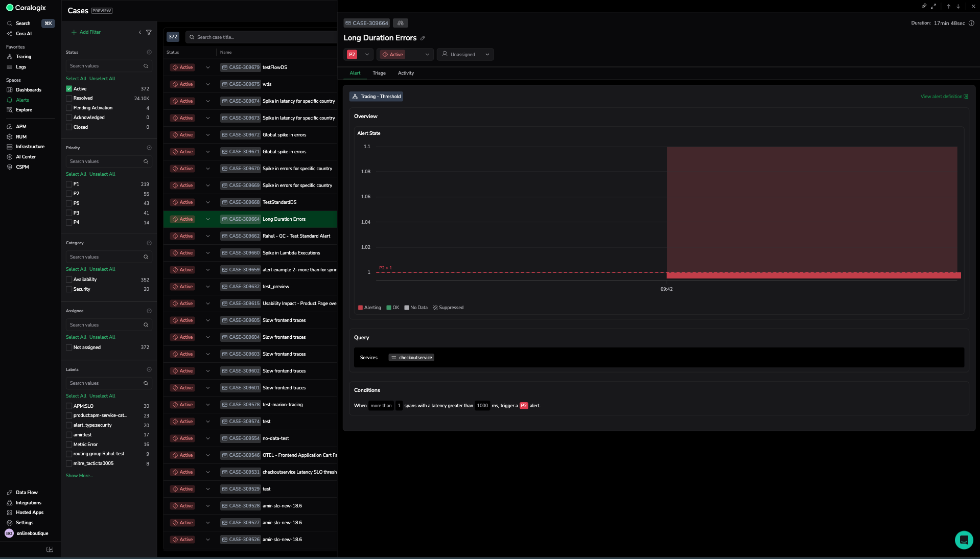Image resolution: width=980 pixels, height=559 pixels.
Task: Collapse the Priority filter section
Action: tap(149, 148)
